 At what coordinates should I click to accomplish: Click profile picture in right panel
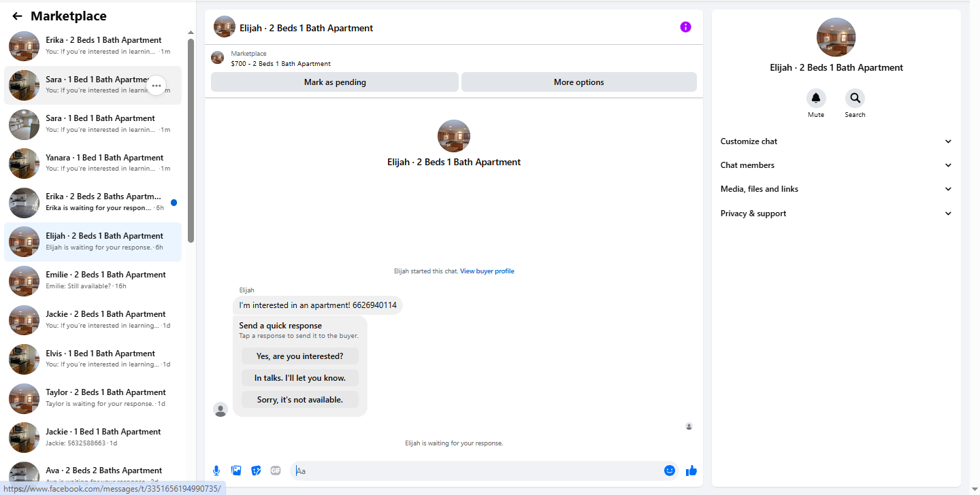(836, 37)
